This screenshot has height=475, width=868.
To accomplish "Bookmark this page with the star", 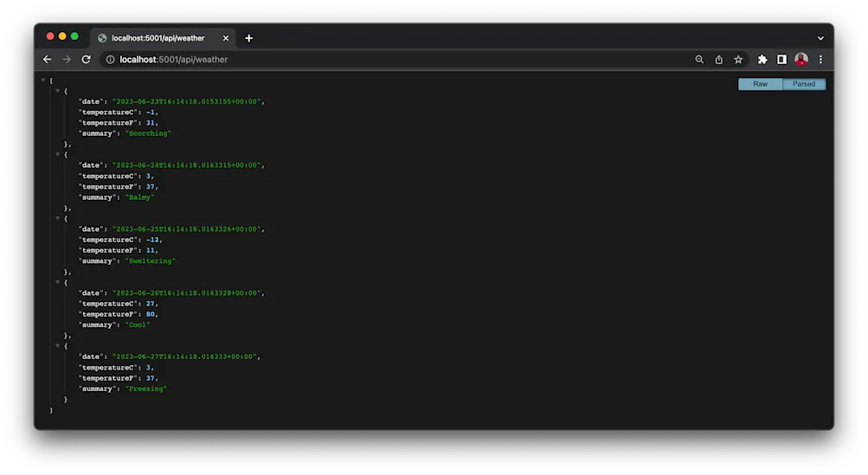I will point(738,59).
